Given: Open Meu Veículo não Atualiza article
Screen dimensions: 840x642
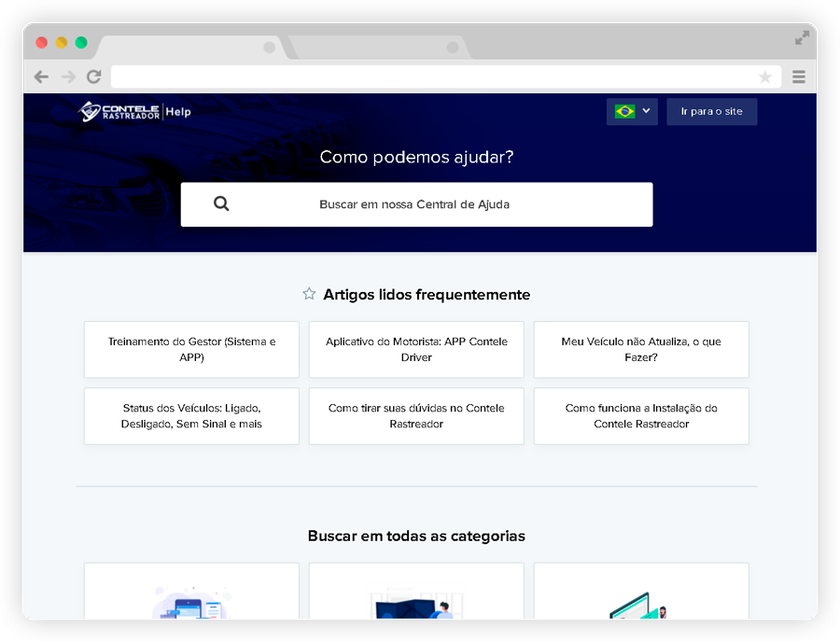Looking at the screenshot, I should pyautogui.click(x=641, y=350).
